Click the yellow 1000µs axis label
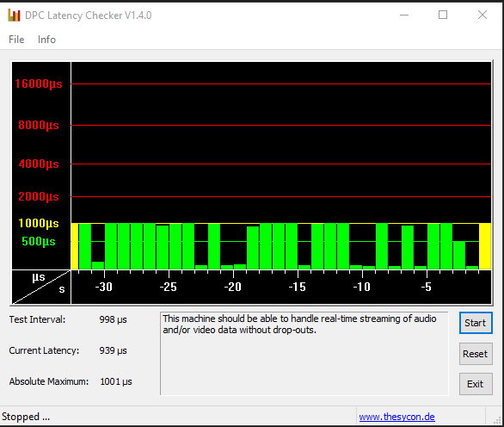 coord(39,223)
